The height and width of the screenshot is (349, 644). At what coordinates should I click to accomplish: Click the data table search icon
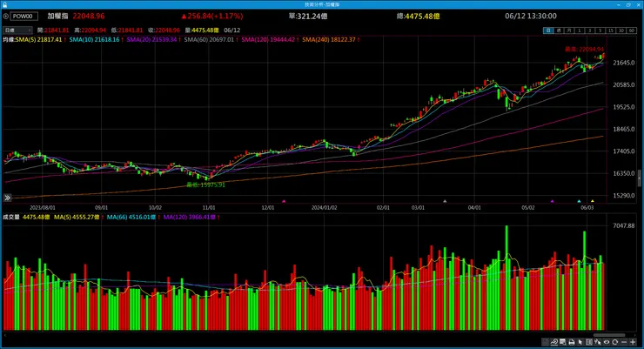click(563, 342)
